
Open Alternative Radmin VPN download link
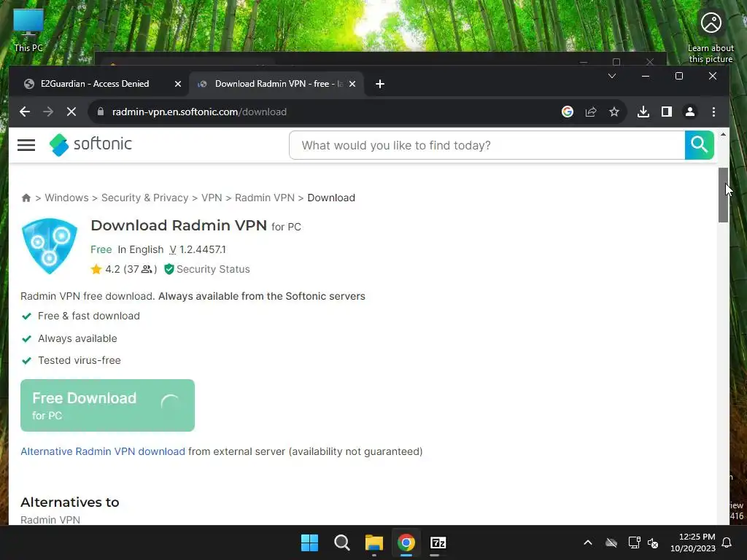[x=103, y=451]
